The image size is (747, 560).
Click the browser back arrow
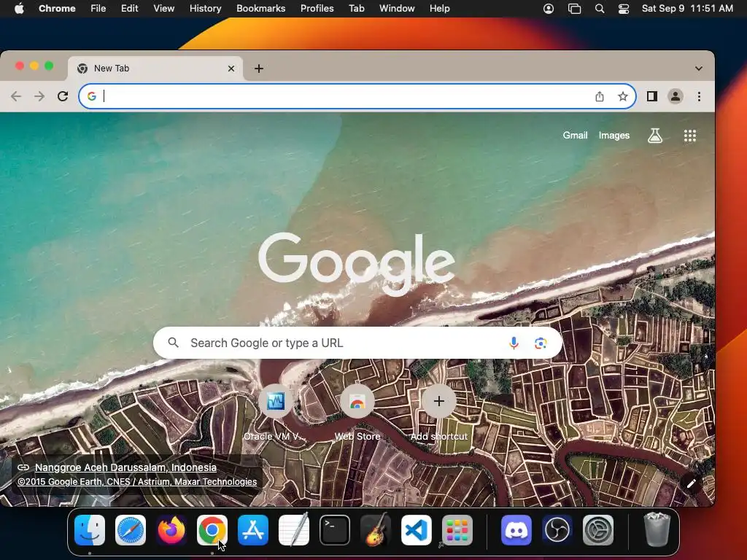click(x=16, y=97)
